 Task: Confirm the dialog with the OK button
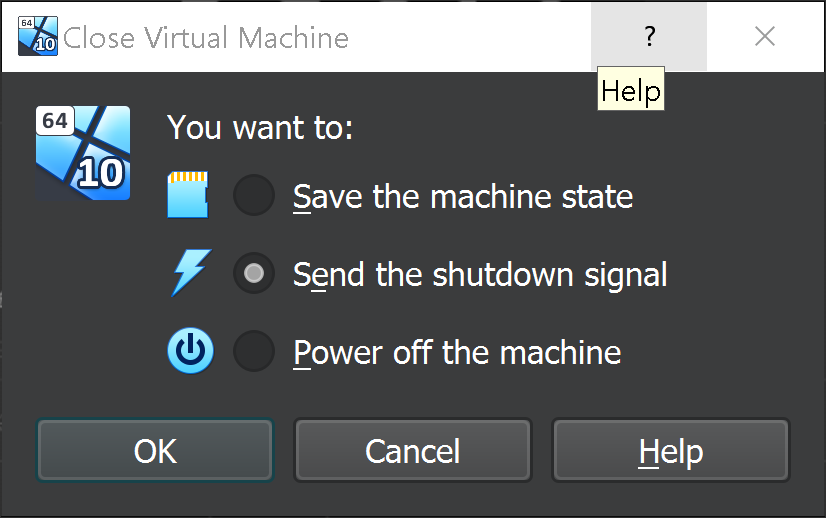click(155, 451)
